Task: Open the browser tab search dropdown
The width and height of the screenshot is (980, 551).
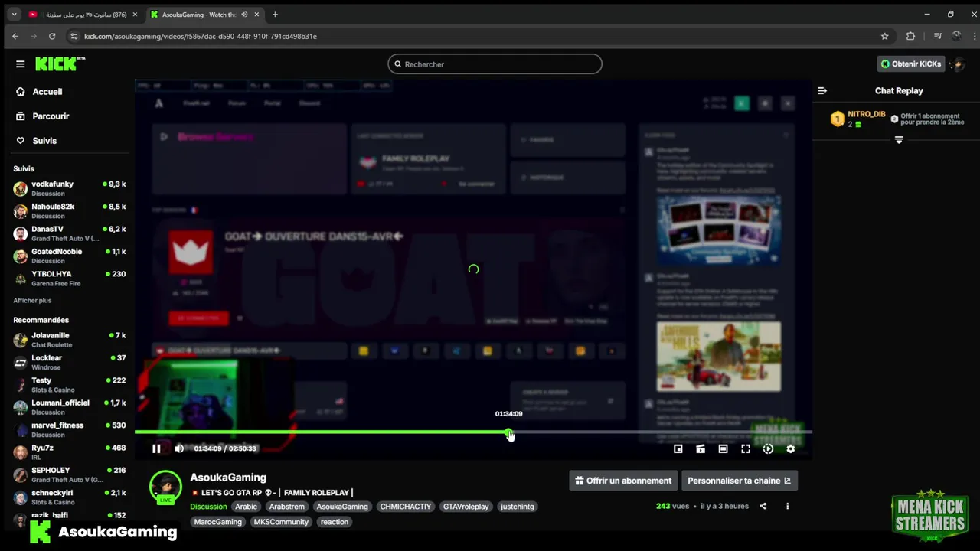Action: [x=14, y=15]
